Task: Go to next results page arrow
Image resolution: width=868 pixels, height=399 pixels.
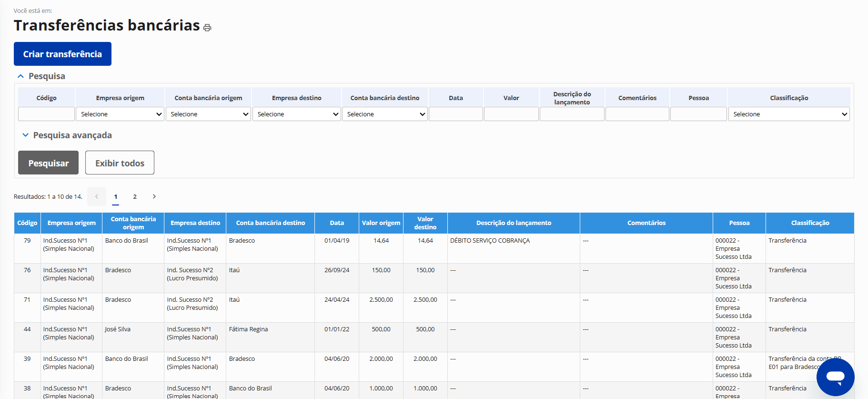Action: (x=154, y=196)
